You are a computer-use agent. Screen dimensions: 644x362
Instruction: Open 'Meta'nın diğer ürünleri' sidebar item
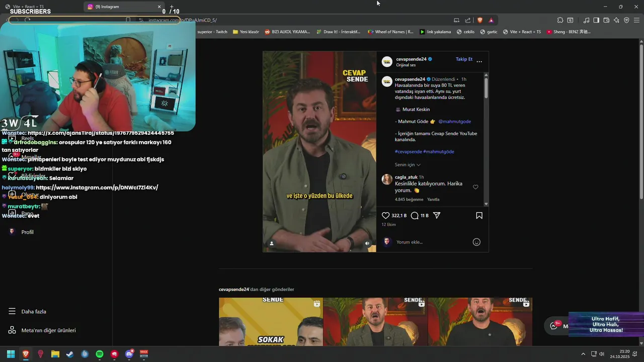42,330
